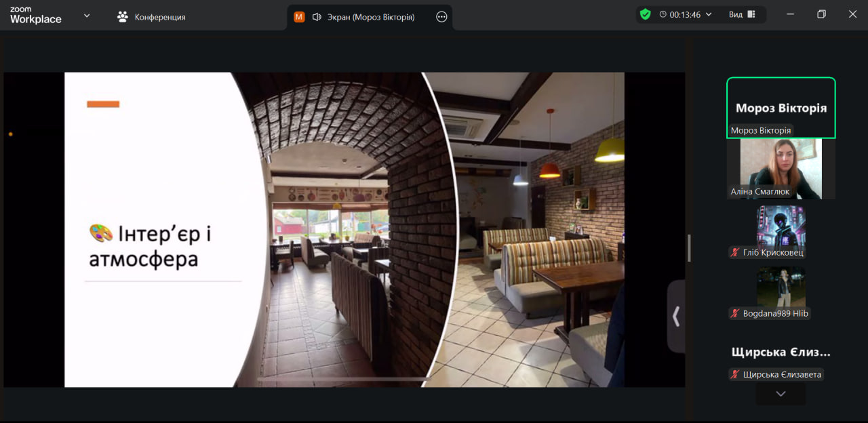Click the muted mic icon for Bogdana989 Hlib

(734, 314)
